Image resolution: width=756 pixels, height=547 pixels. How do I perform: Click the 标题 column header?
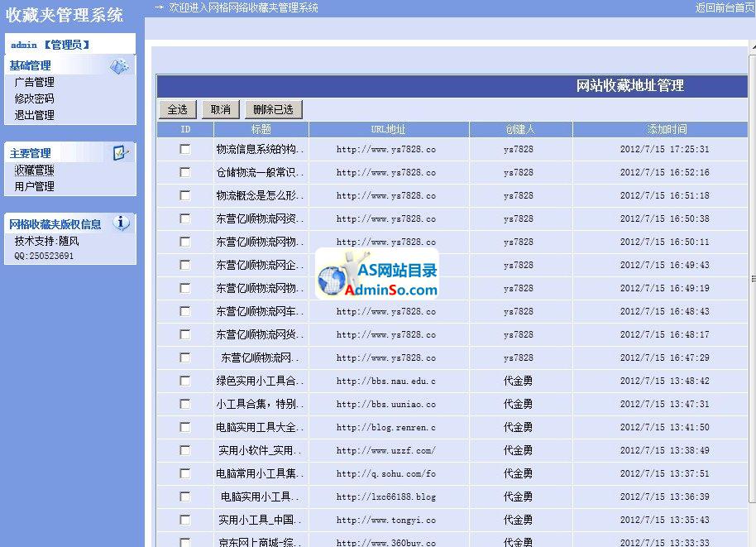click(261, 129)
